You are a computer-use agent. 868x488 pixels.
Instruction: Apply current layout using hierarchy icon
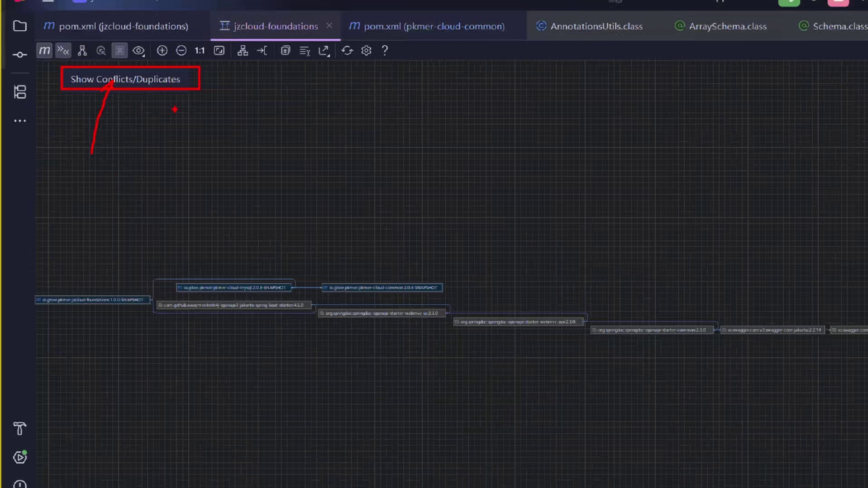tap(243, 51)
